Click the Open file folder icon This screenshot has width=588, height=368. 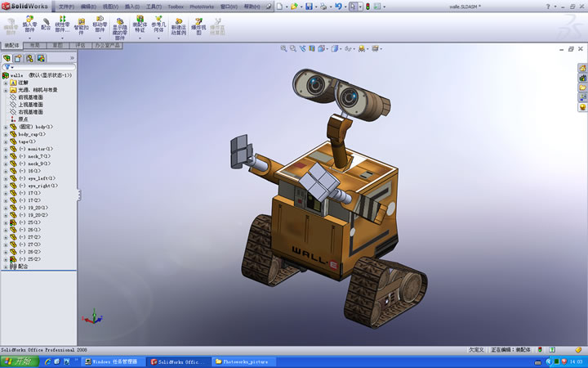(294, 7)
